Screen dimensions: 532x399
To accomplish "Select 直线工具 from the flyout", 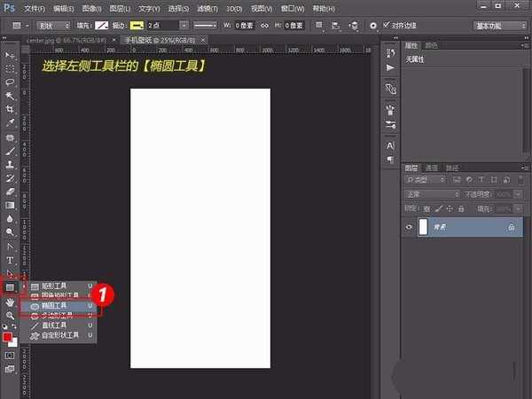I will [55, 325].
